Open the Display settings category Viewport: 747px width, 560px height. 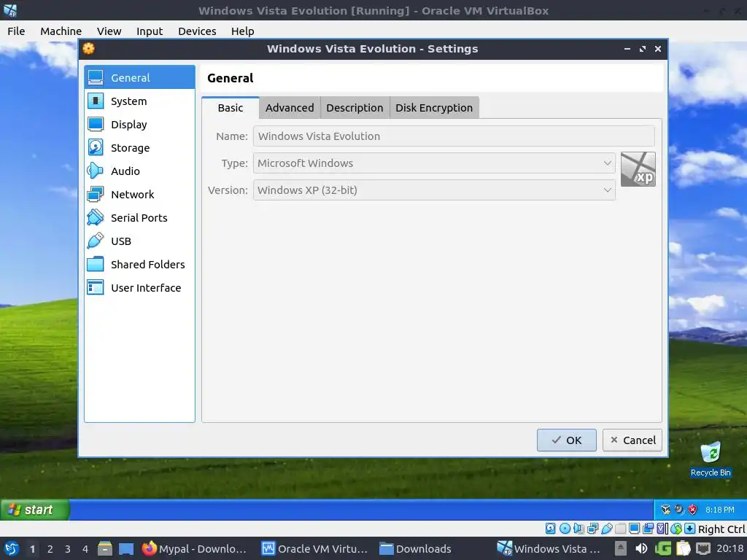(x=139, y=124)
